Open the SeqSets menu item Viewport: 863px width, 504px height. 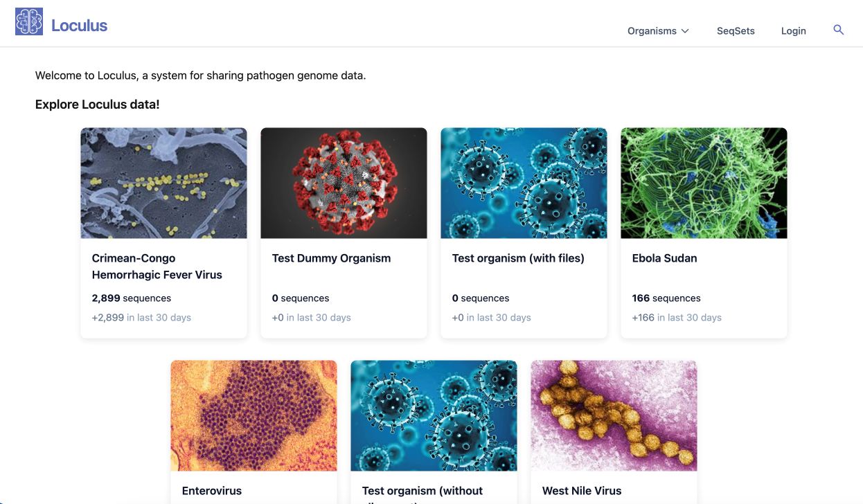[736, 31]
